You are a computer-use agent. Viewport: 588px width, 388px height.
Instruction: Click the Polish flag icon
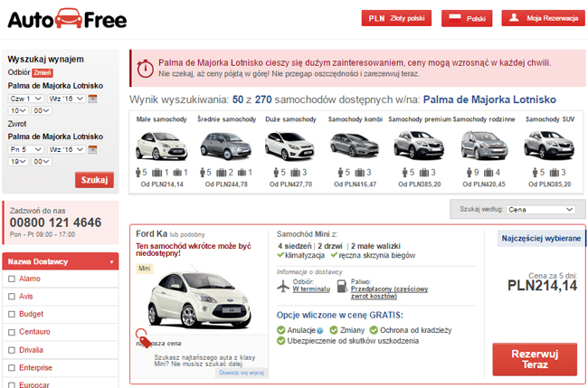[x=454, y=18]
